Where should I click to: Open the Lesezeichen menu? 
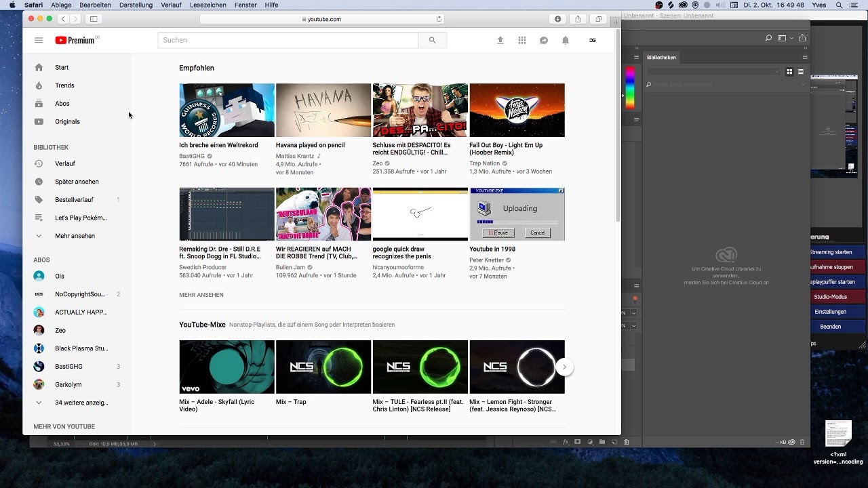coord(208,5)
